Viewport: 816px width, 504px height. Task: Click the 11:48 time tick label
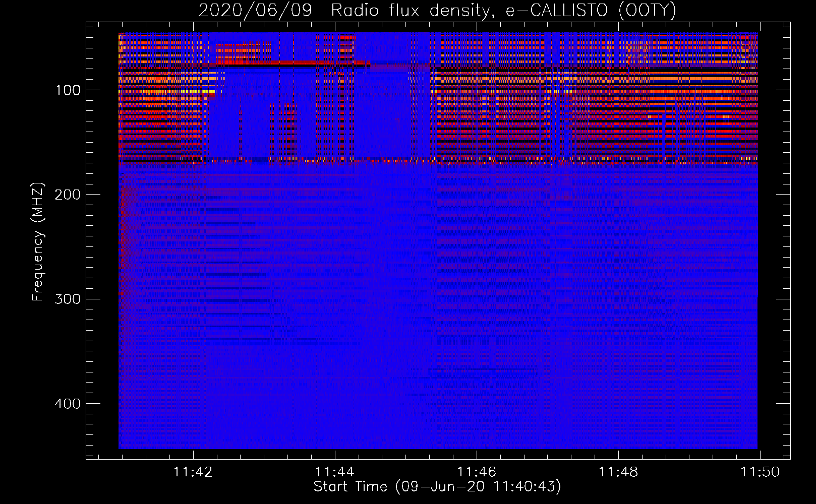618,472
